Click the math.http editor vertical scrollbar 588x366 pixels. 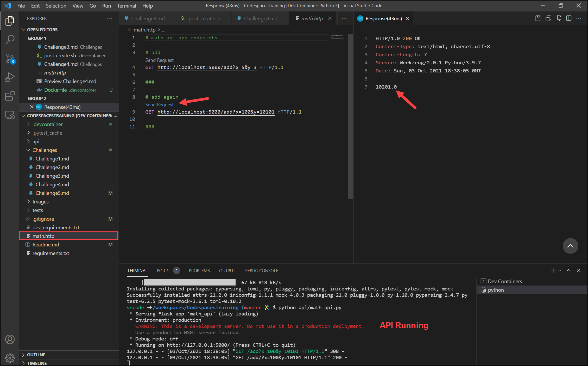350,116
